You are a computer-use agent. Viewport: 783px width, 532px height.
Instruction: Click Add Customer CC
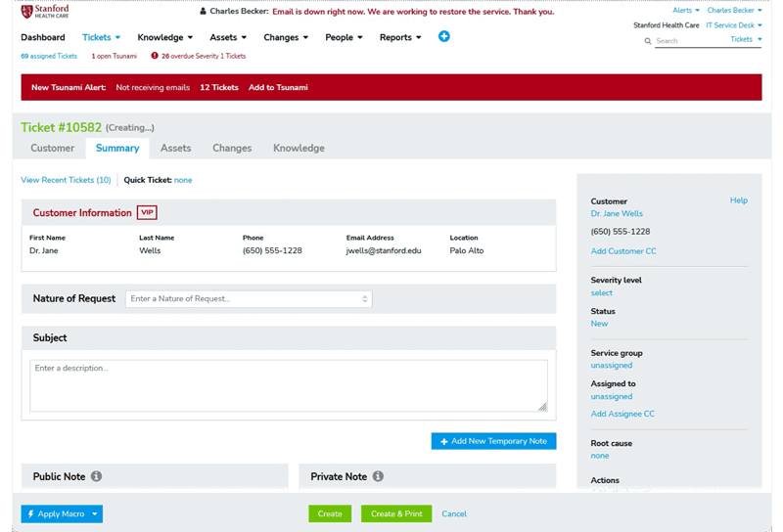[623, 251]
